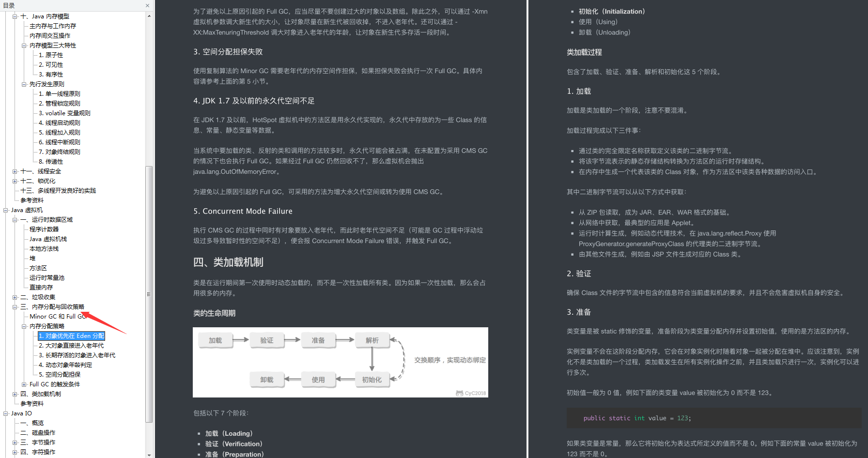Collapse the 内存模型三大特性 node
This screenshot has width=868, height=458.
coord(24,46)
